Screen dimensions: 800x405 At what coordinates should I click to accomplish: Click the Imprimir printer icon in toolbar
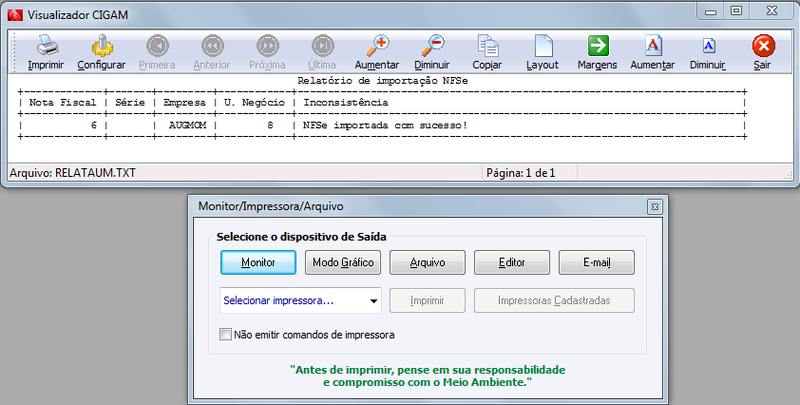(x=46, y=46)
